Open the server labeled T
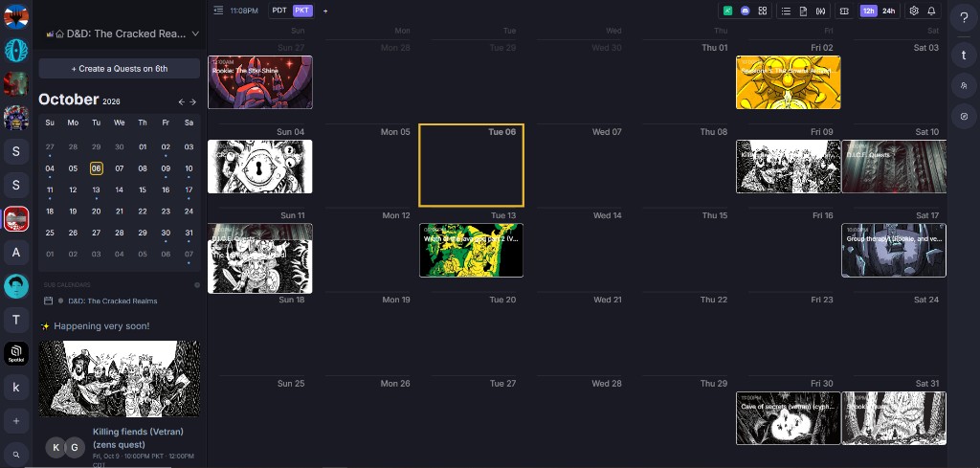The image size is (980, 468). [x=16, y=320]
